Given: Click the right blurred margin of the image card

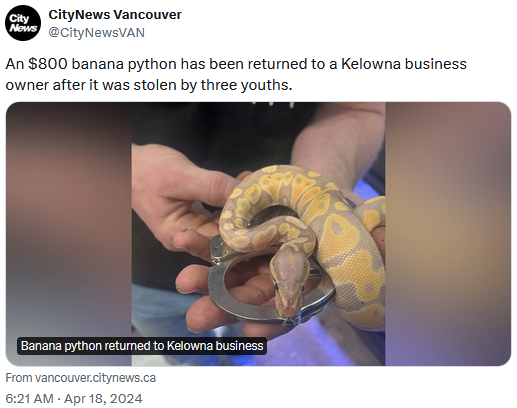Looking at the screenshot, I should (x=448, y=234).
